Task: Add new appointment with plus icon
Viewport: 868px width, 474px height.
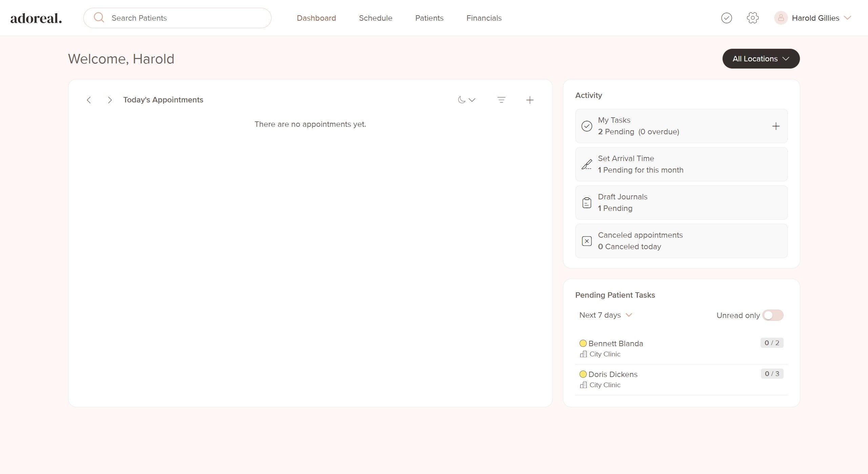Action: (530, 100)
